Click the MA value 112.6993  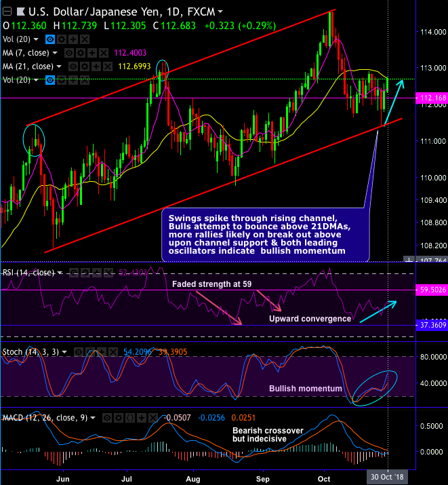134,66
